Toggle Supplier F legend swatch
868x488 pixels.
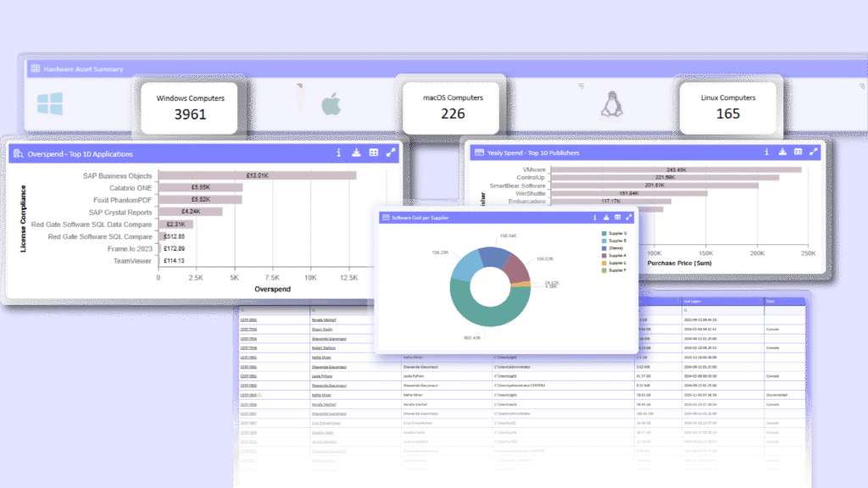tap(604, 270)
